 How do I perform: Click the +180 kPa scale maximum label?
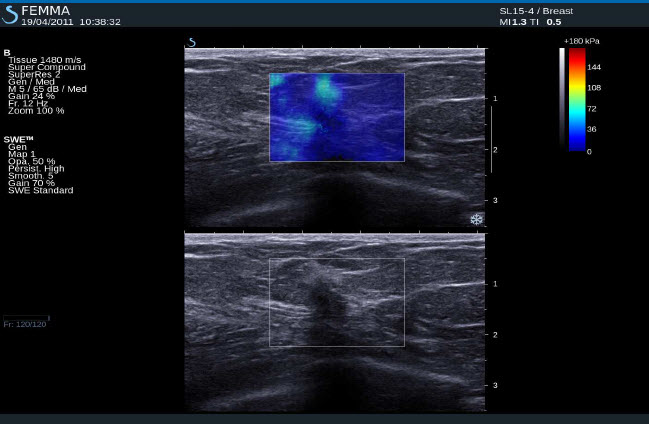pos(581,41)
